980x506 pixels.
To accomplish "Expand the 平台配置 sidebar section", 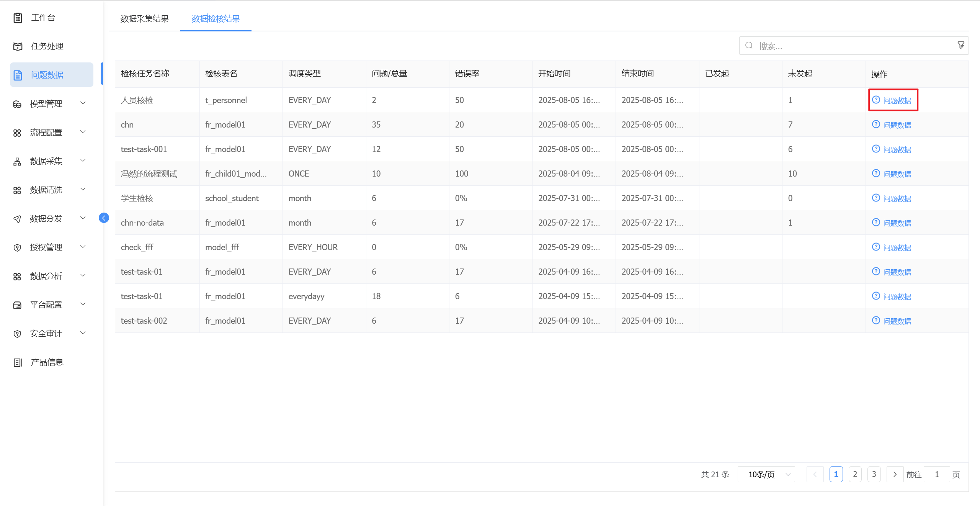I will click(83, 304).
